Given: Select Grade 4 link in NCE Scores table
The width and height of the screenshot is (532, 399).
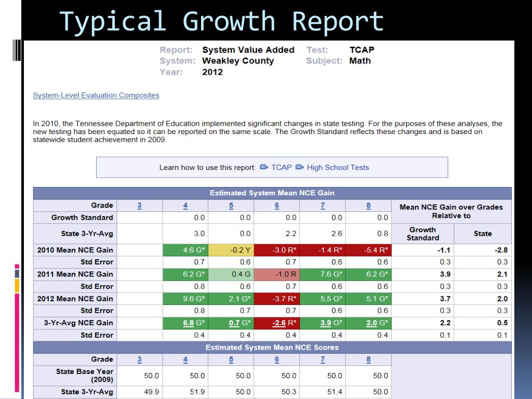Looking at the screenshot, I should click(x=185, y=360).
